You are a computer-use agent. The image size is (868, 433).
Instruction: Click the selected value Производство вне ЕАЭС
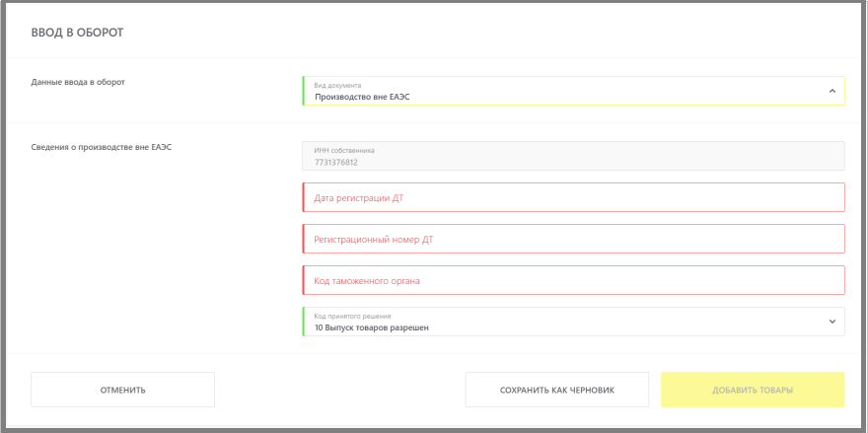362,97
